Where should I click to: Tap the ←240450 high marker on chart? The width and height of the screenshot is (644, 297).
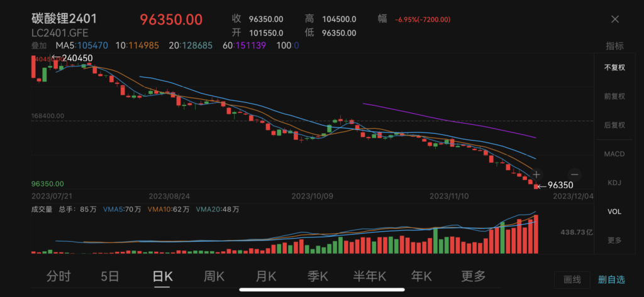tap(72, 58)
